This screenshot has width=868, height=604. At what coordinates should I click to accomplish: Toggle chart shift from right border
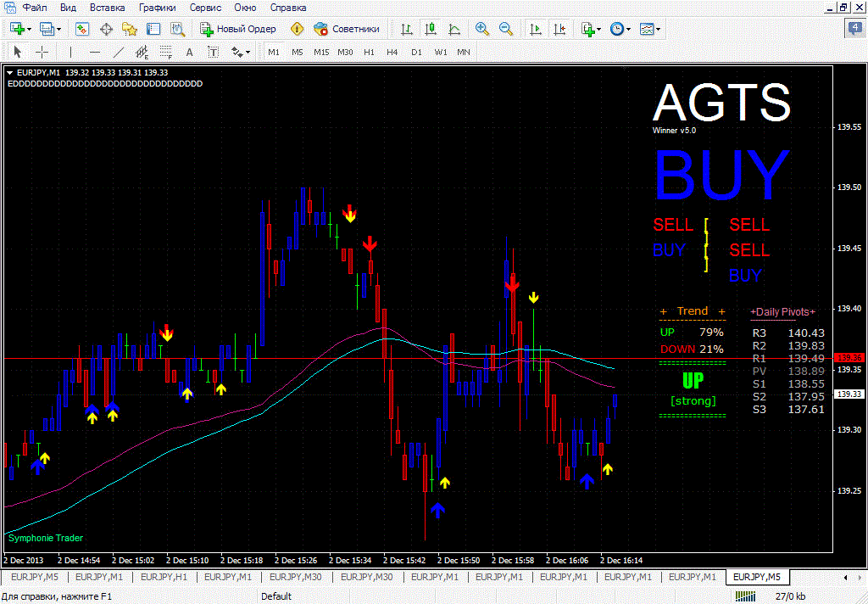coord(559,29)
